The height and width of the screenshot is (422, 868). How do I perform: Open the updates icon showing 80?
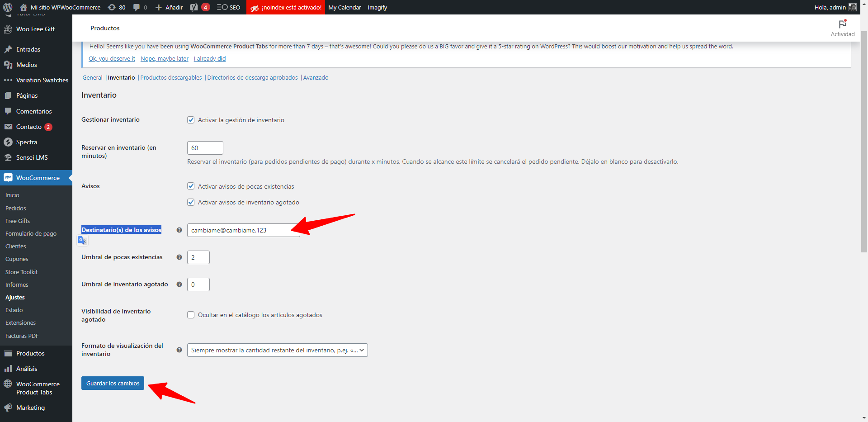(112, 7)
